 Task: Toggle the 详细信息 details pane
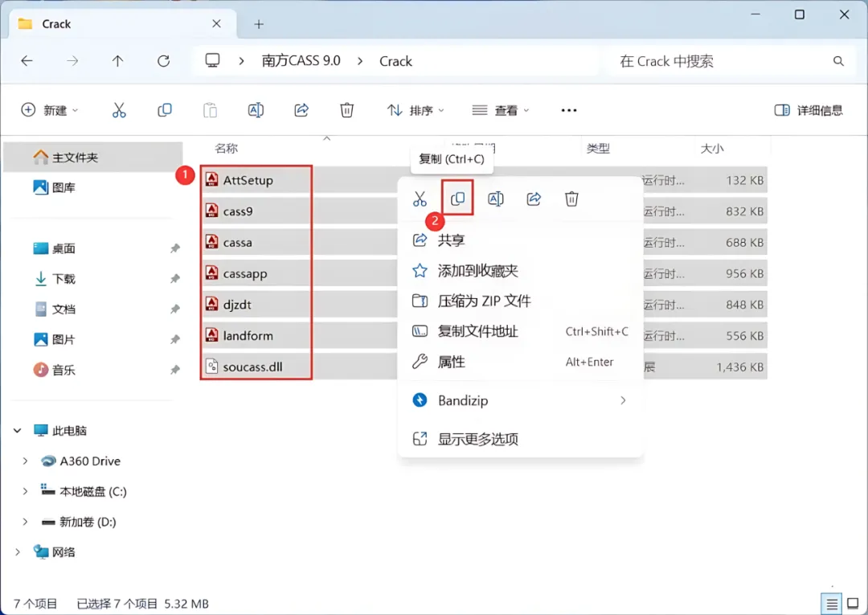[x=809, y=110]
